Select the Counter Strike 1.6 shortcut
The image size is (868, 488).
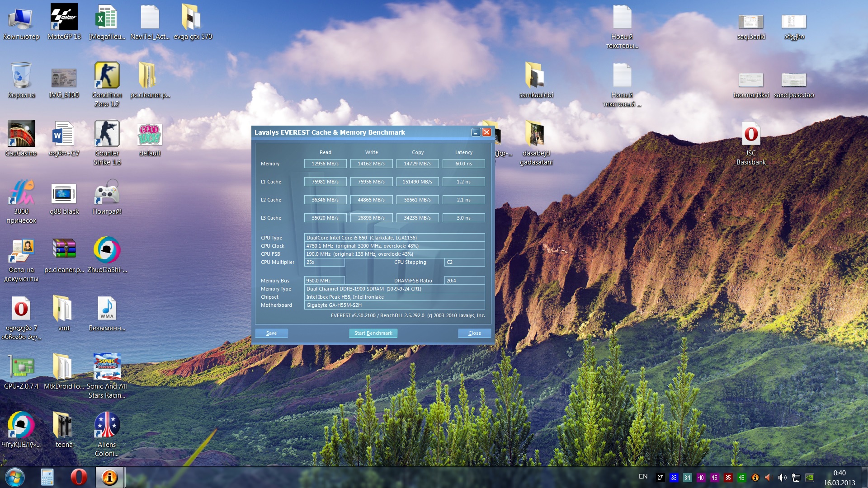point(107,143)
